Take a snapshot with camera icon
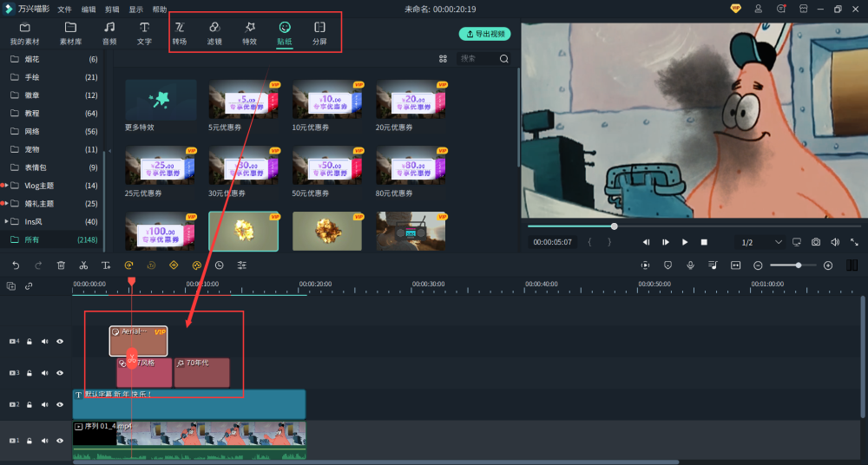Screen dimensions: 868x465 (x=816, y=242)
